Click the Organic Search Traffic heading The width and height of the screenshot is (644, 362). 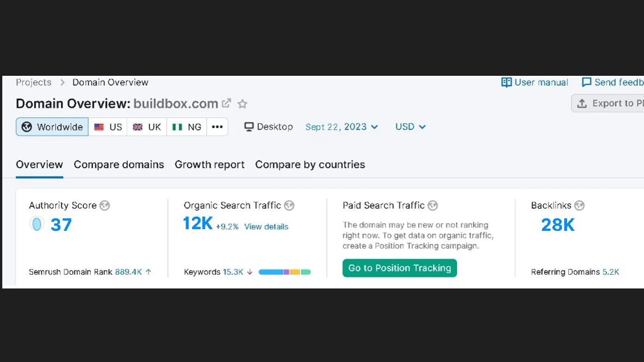pos(232,206)
